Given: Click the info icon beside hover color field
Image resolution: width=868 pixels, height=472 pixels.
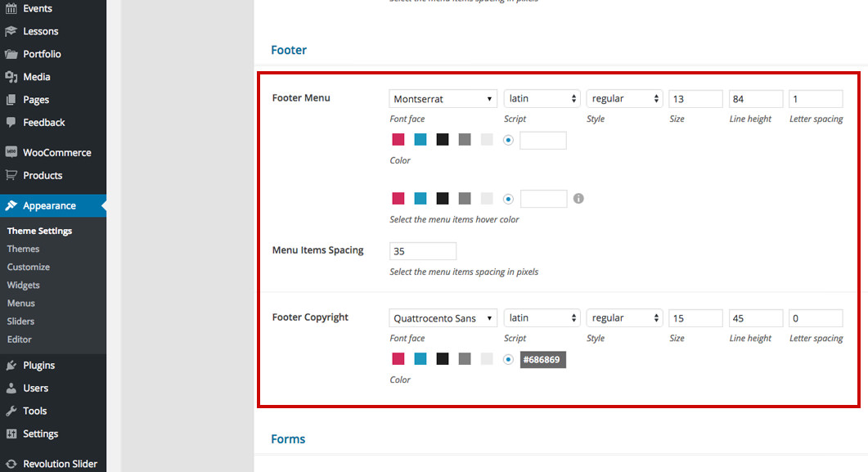Looking at the screenshot, I should pyautogui.click(x=578, y=198).
